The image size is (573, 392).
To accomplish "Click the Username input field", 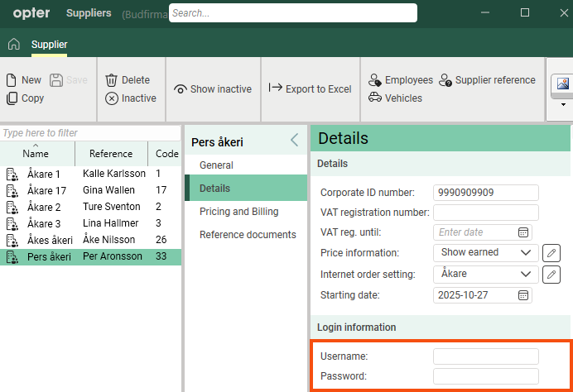I will click(x=485, y=356).
